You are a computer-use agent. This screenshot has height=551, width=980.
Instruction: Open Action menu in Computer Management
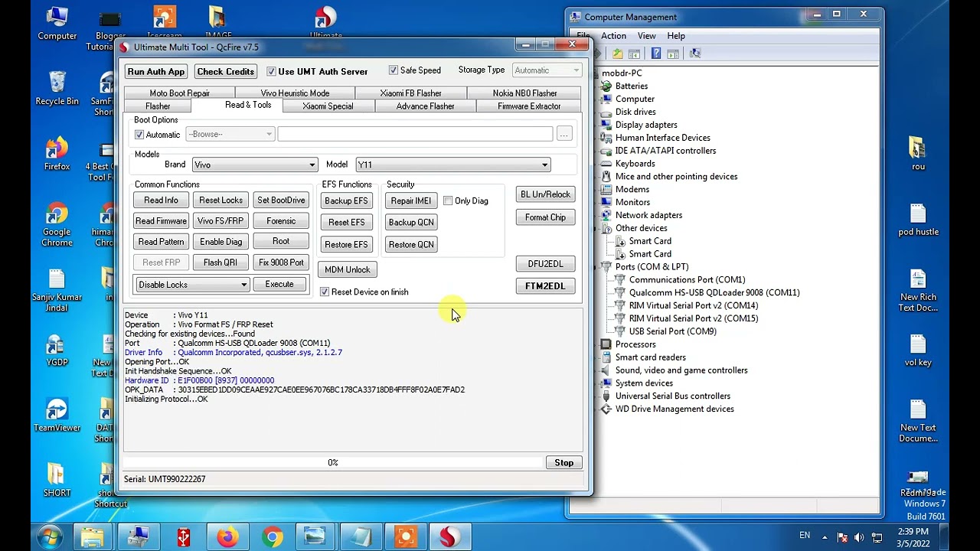[613, 36]
